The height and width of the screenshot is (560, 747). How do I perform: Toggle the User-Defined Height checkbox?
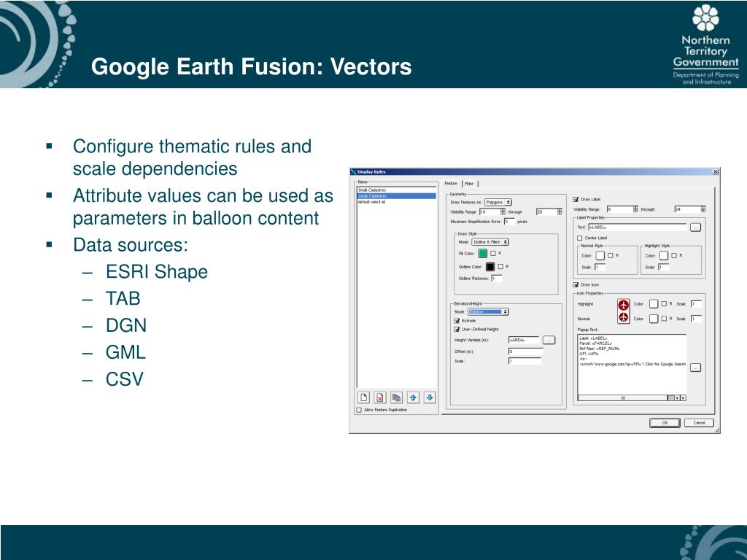tap(457, 330)
